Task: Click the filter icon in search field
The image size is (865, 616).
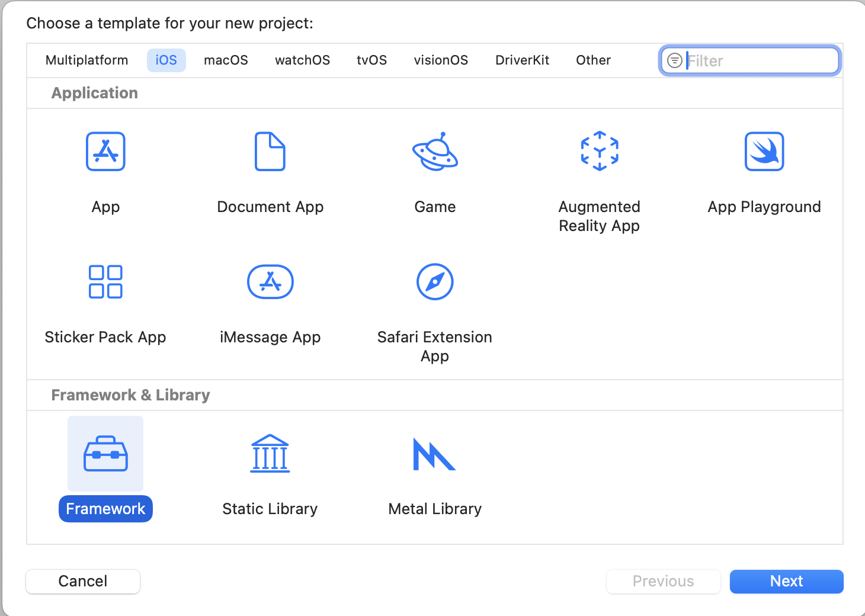Action: pyautogui.click(x=675, y=60)
